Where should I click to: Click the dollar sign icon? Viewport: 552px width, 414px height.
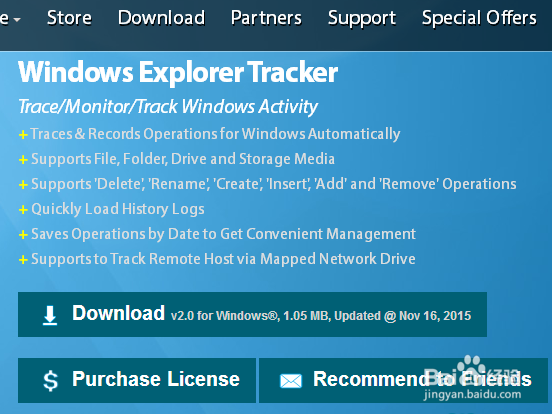pos(50,381)
